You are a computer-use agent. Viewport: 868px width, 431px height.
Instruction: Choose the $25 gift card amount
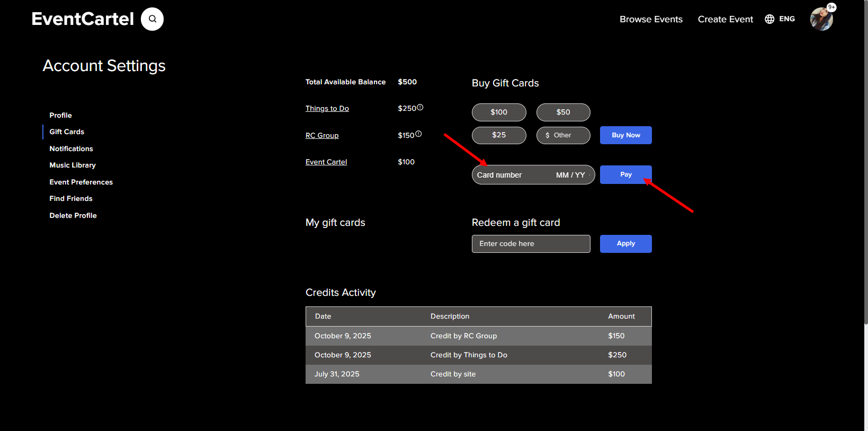coord(499,135)
